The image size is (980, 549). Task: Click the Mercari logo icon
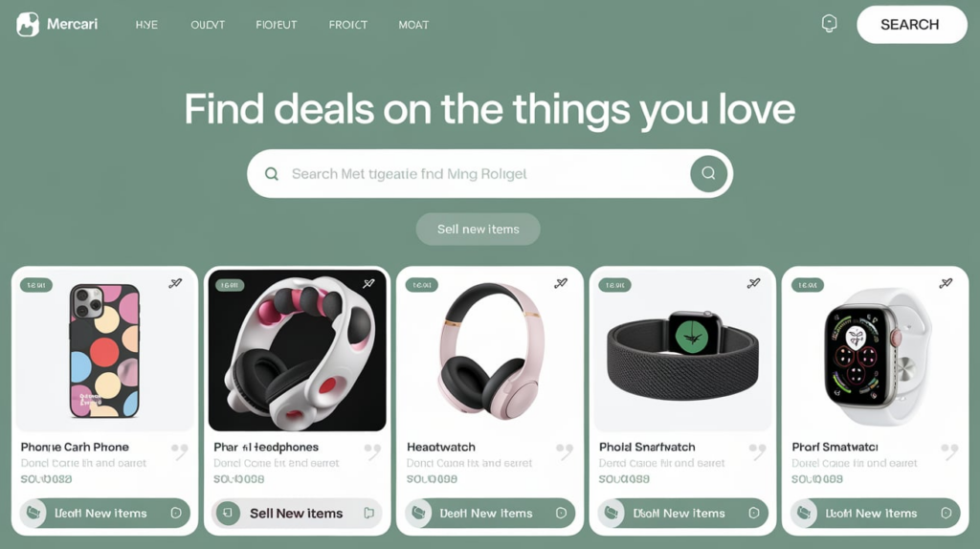[28, 24]
